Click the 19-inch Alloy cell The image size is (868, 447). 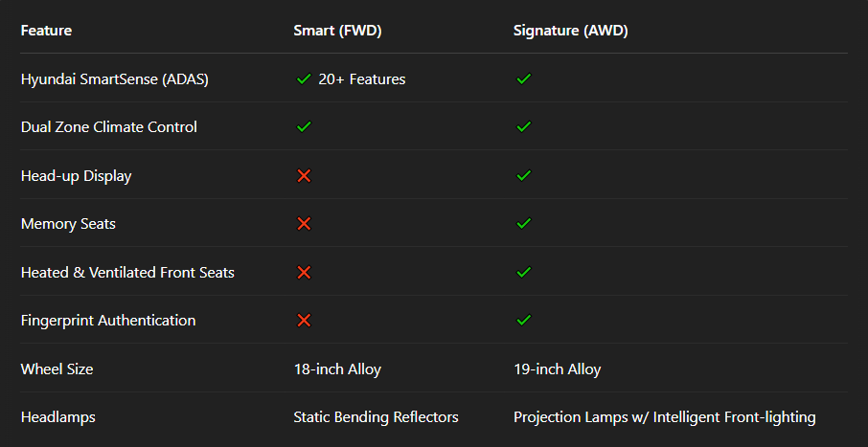[x=558, y=369]
